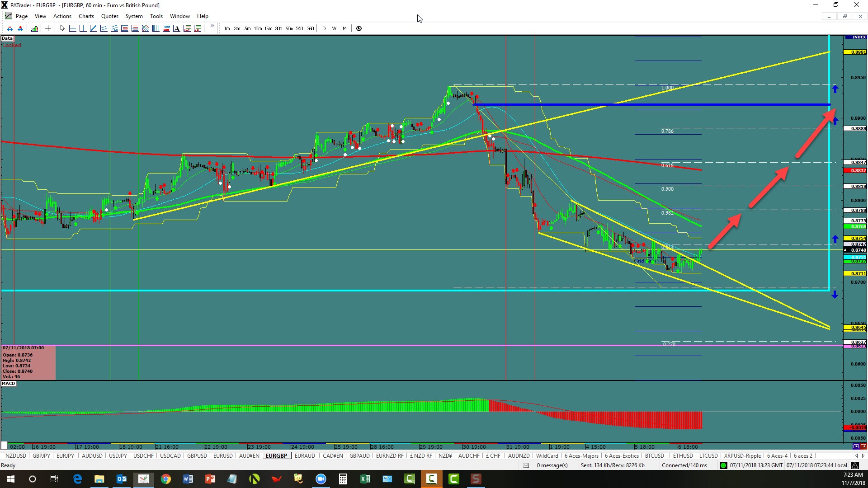Open Excel from the Windows taskbar
The image size is (868, 488).
point(365,479)
